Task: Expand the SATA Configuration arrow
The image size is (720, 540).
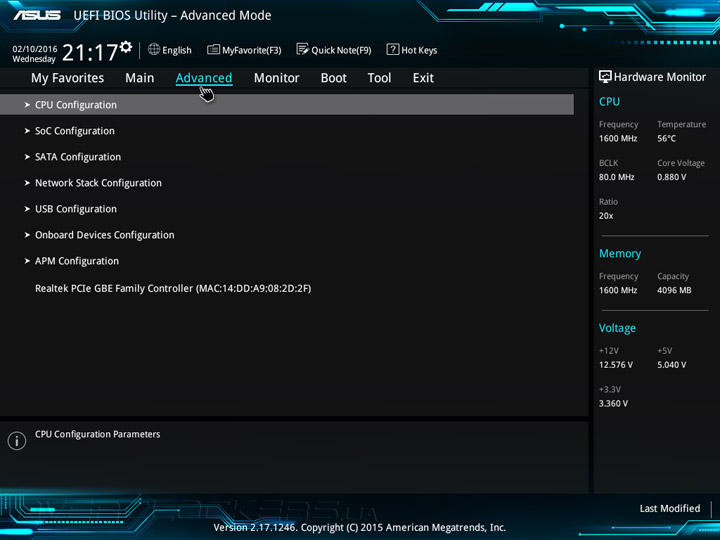Action: pos(27,157)
